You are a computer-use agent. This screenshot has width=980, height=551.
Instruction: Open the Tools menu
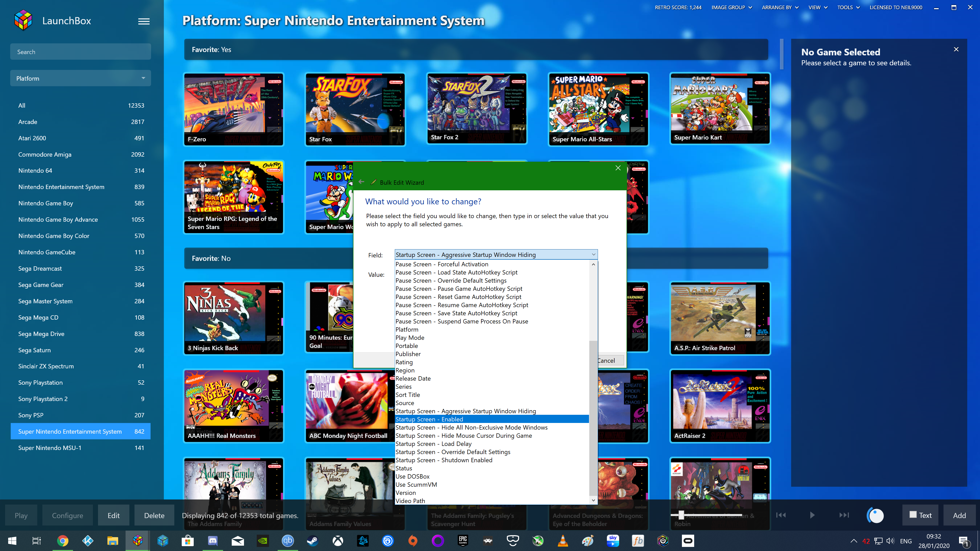848,7
